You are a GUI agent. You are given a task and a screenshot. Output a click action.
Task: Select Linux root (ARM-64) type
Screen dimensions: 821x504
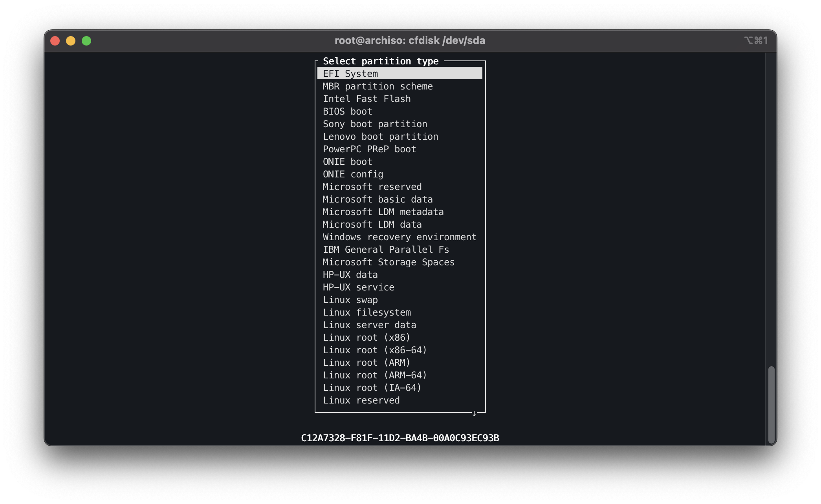pyautogui.click(x=400, y=375)
